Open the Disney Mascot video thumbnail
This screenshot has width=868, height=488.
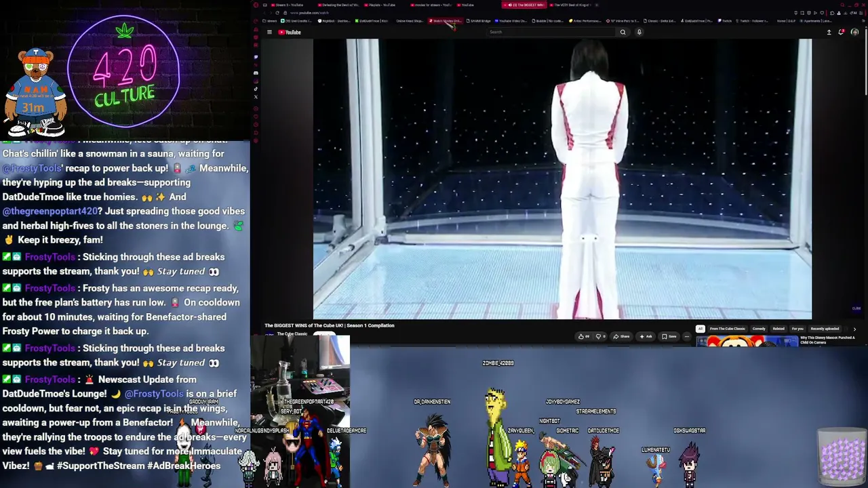[x=747, y=341]
